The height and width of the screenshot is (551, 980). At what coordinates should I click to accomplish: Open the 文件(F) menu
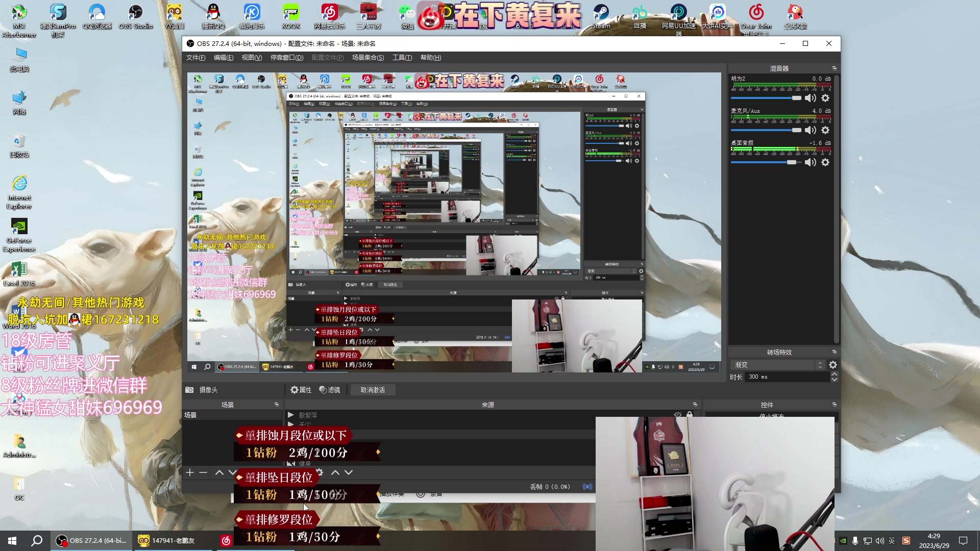pos(196,58)
